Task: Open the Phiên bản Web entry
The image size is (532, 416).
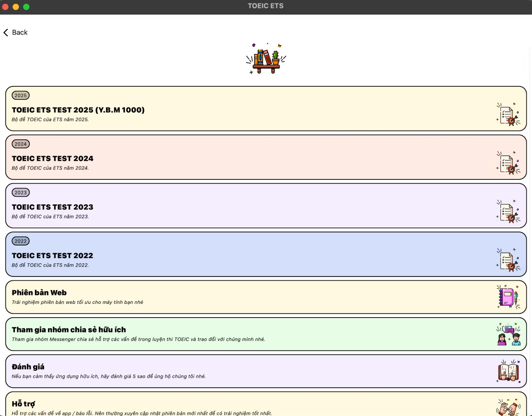Action: pyautogui.click(x=266, y=297)
